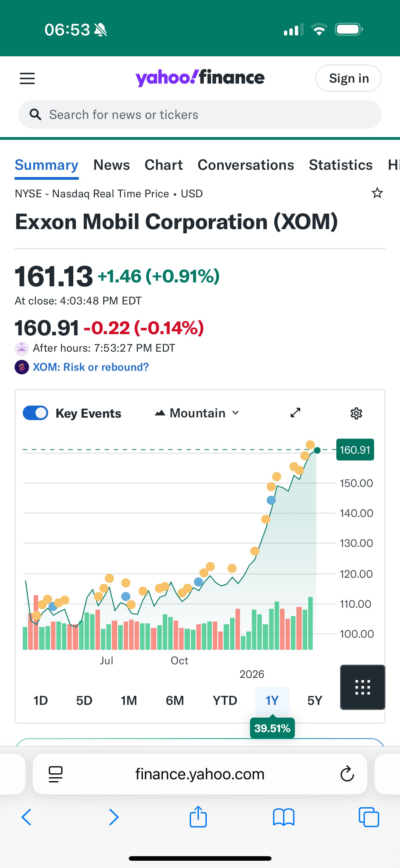
Task: Show open Safari tabs
Action: [368, 817]
